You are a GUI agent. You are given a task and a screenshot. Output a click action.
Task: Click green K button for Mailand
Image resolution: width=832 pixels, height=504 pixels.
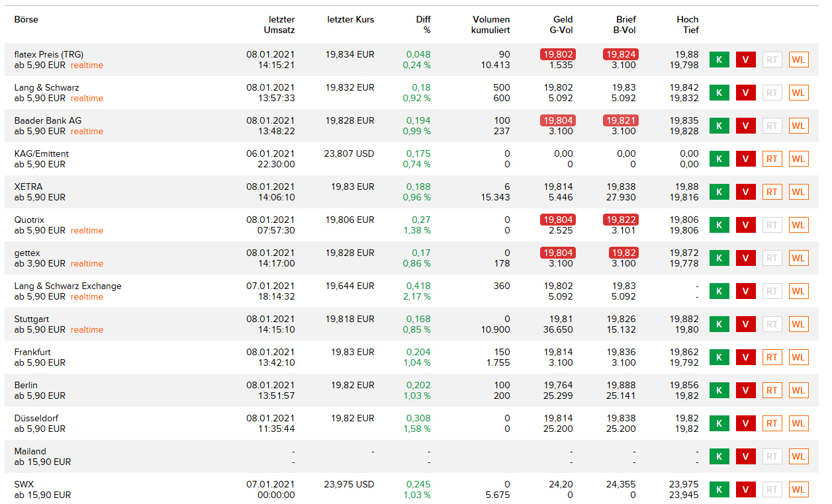coord(719,456)
